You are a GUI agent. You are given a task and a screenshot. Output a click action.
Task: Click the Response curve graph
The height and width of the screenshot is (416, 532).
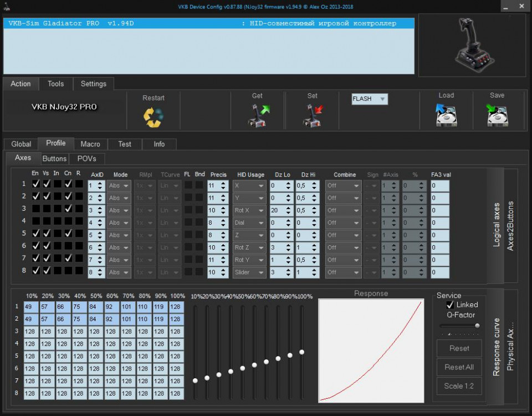click(x=371, y=351)
